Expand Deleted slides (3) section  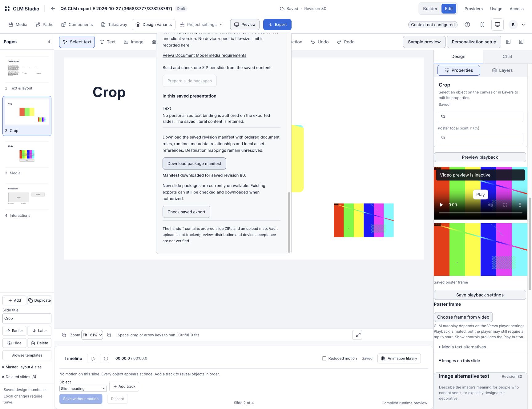tap(19, 377)
